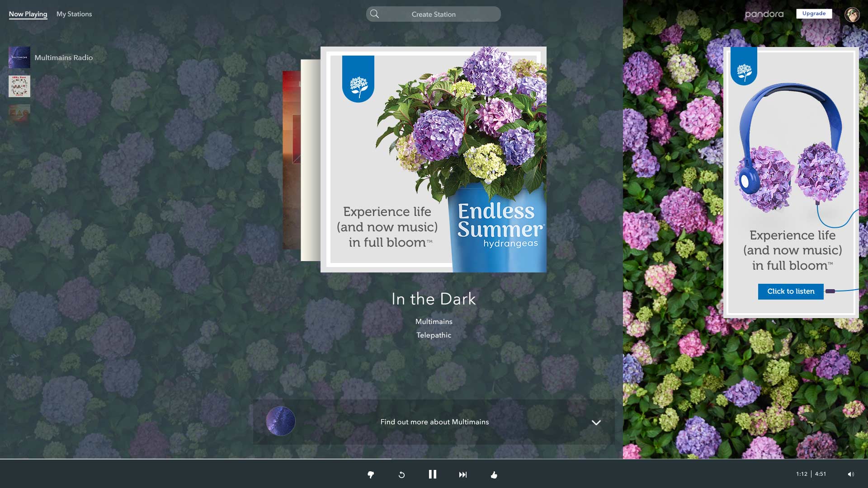Click the Multimains round artist image
Screen dimensions: 868x488
(281, 421)
